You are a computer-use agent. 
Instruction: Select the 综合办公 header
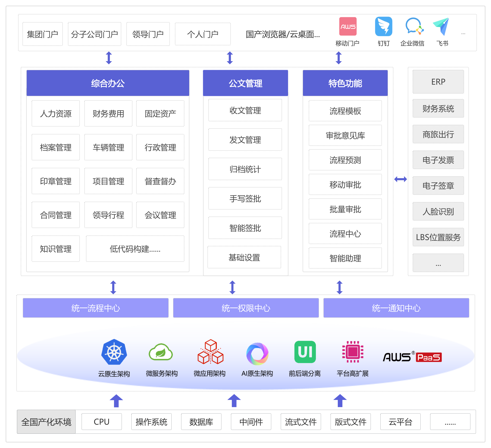108,83
